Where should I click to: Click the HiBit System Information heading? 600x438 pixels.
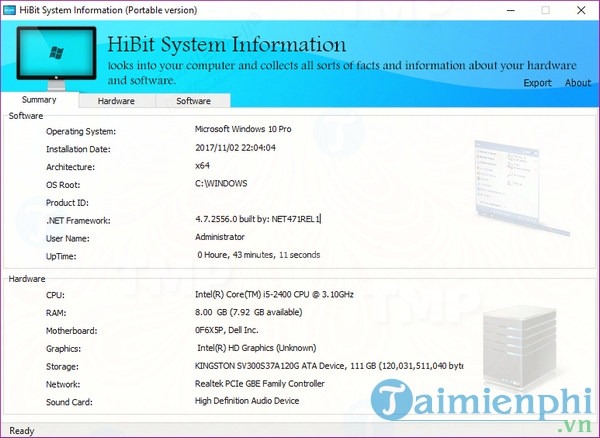(227, 44)
